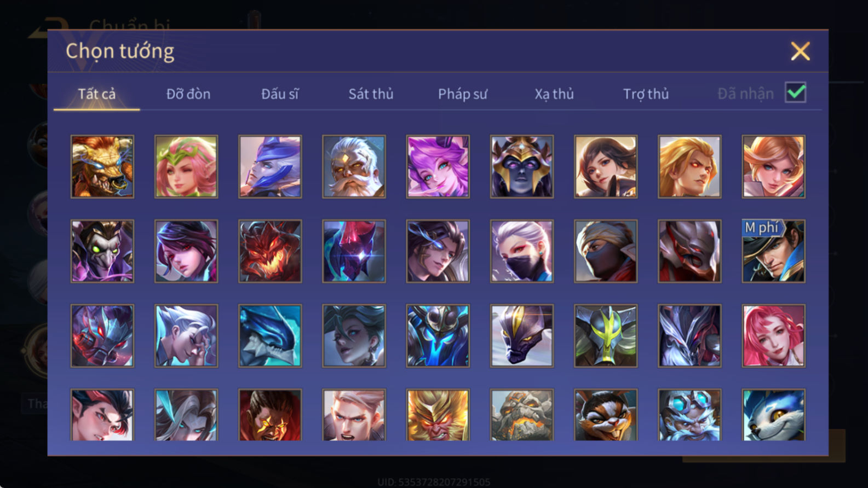Viewport: 868px width, 488px height.
Task: Pick the white-bearded old man hero
Action: pyautogui.click(x=354, y=167)
